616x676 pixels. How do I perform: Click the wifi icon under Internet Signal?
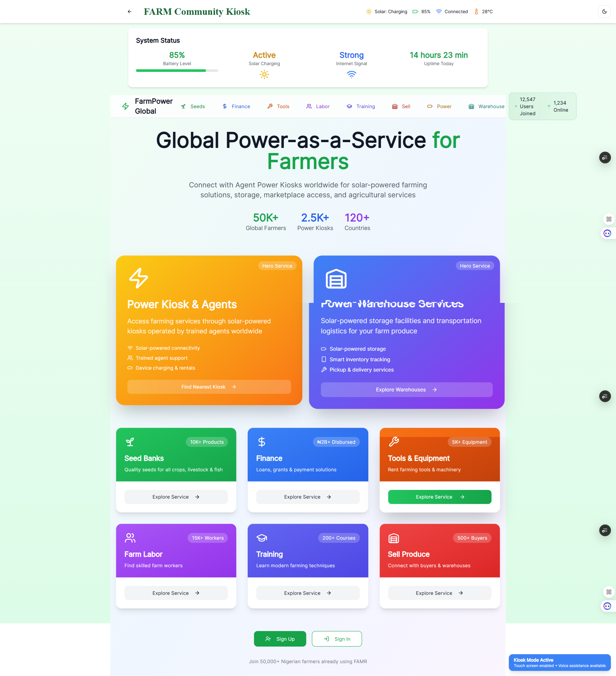(351, 74)
